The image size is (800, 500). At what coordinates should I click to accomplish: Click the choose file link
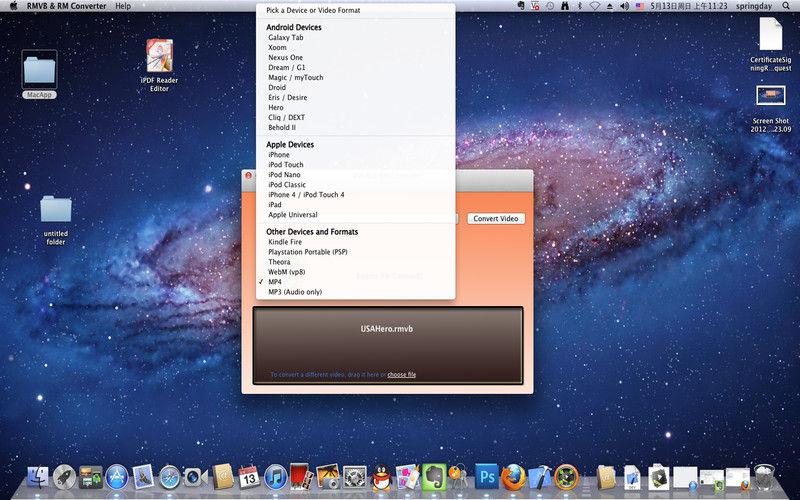click(402, 374)
